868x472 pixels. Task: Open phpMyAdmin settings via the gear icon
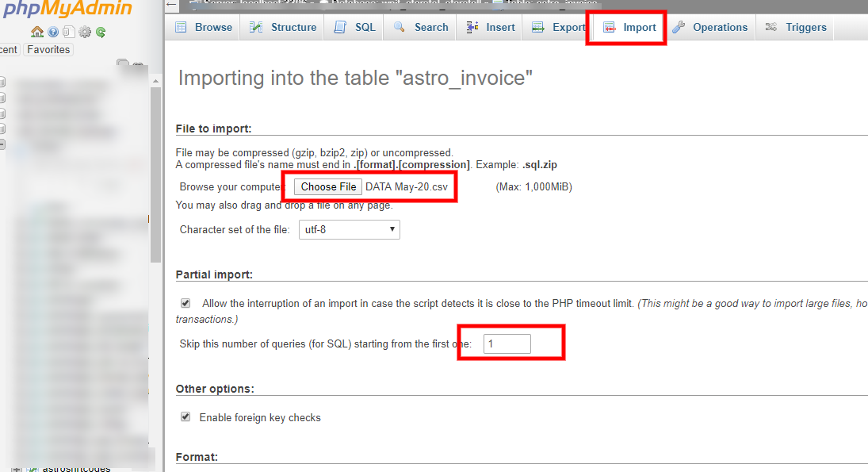85,32
